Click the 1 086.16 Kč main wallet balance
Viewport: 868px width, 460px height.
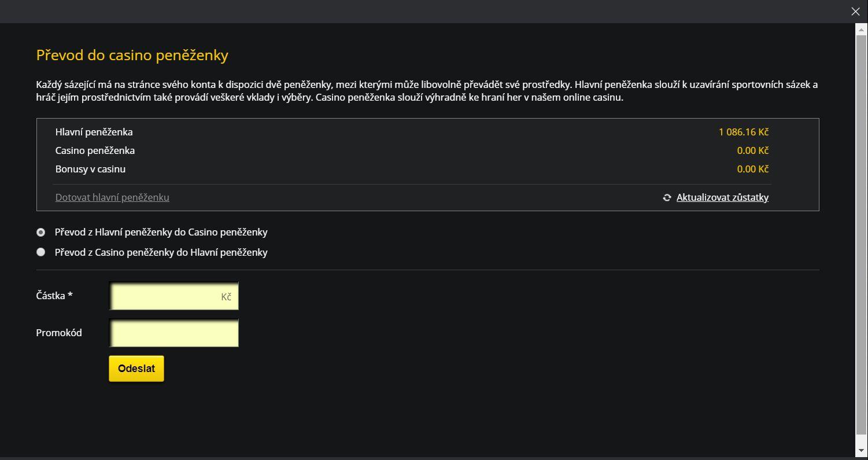(743, 132)
